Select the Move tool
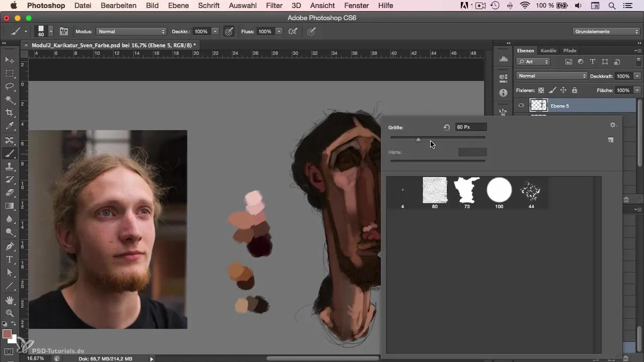The image size is (644, 362). pyautogui.click(x=10, y=60)
